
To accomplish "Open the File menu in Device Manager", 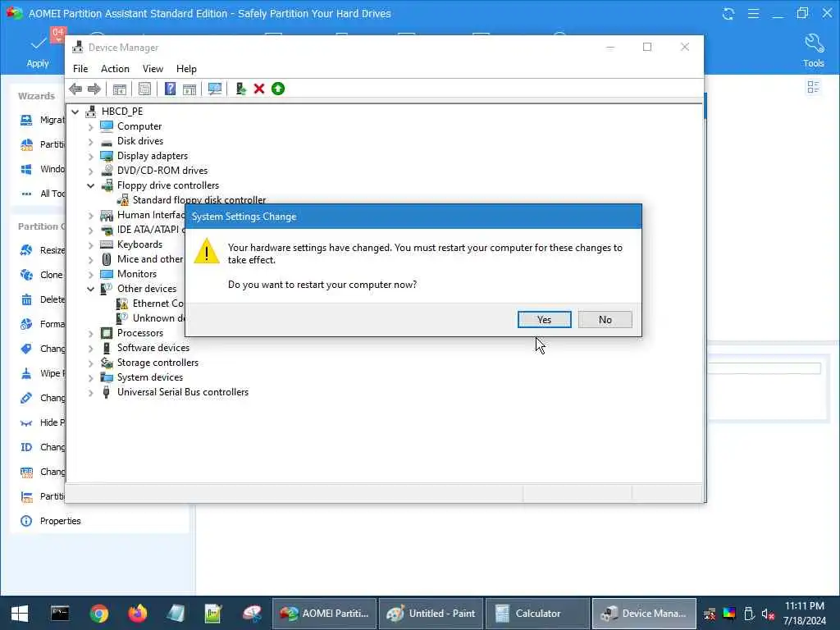I will (x=80, y=69).
